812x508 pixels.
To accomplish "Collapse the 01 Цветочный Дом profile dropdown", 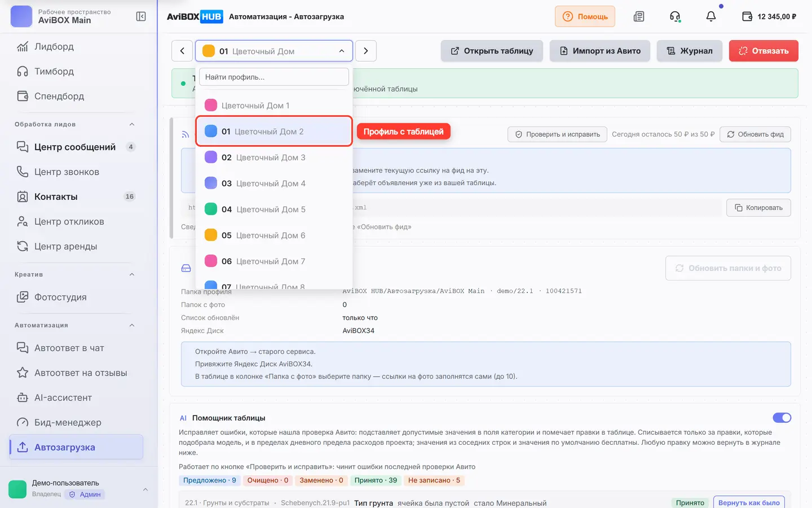I will [274, 51].
